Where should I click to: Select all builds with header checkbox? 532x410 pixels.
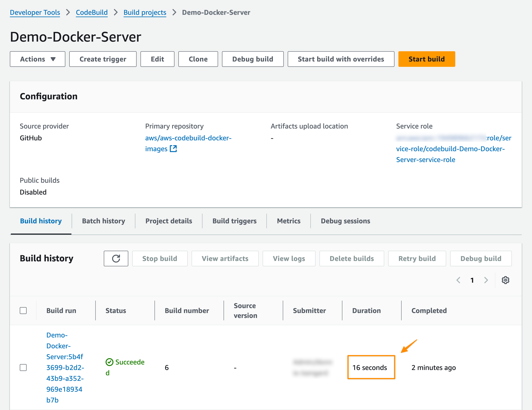(x=23, y=310)
